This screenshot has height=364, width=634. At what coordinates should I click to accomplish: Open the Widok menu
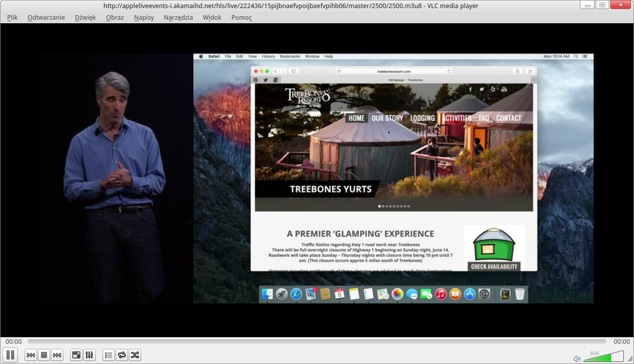(x=212, y=17)
